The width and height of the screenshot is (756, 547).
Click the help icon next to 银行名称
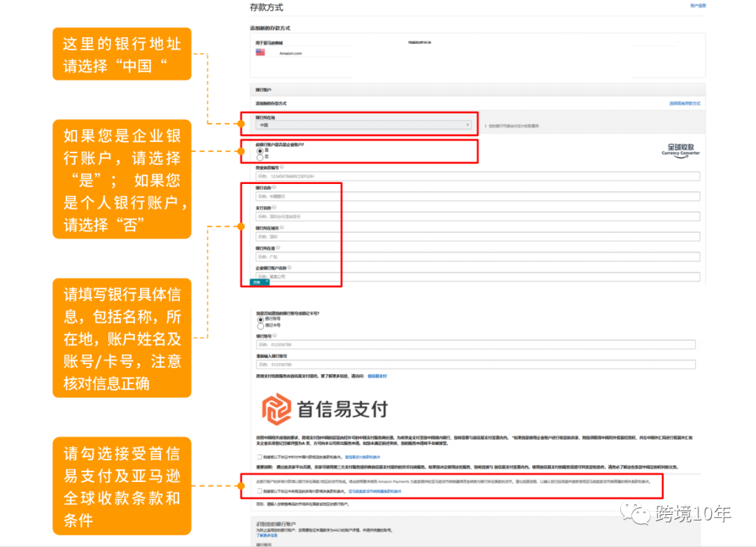(274, 187)
